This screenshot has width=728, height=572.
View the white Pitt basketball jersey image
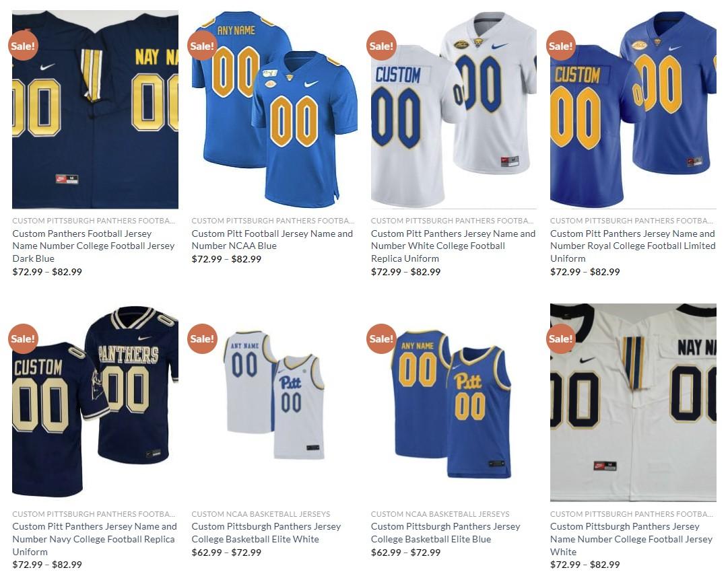pos(274,402)
